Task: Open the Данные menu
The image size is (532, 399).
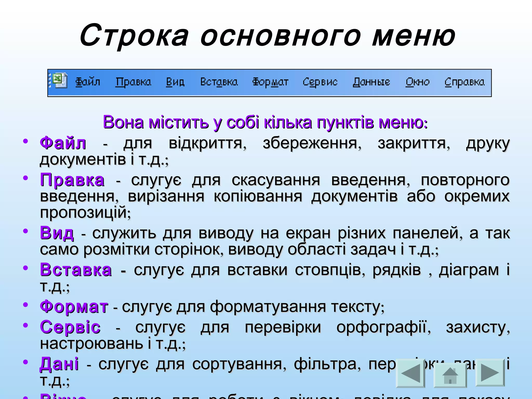Action: pyautogui.click(x=371, y=82)
